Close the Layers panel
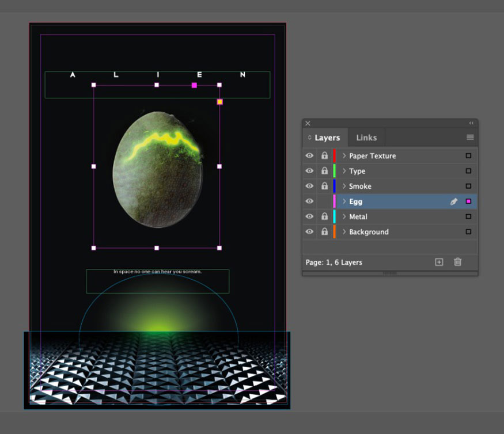This screenshot has width=504, height=434. tap(308, 123)
